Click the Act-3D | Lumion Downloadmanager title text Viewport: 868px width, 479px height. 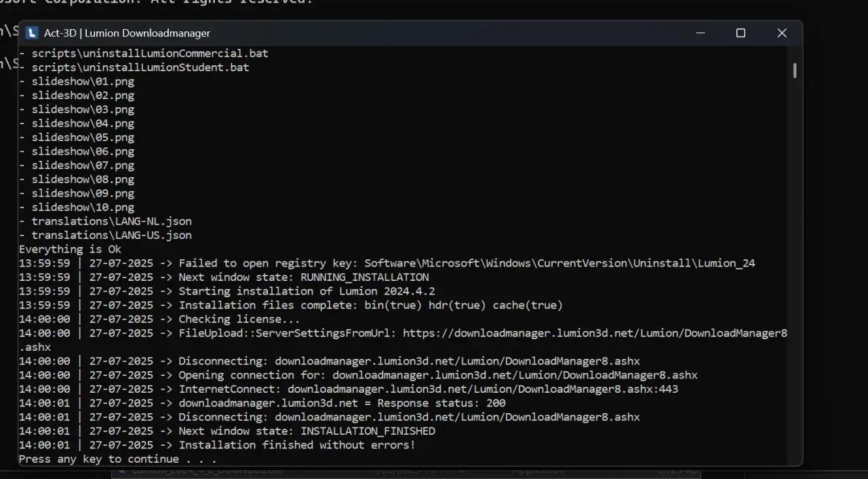(x=127, y=33)
